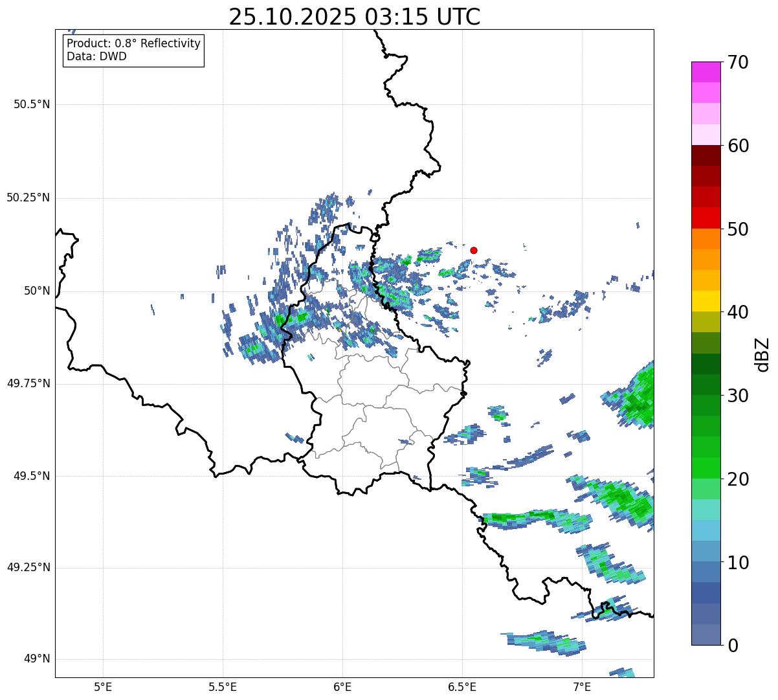Click the colorbar 0 tick label
Viewport: 778px width, 700px height.
(x=733, y=646)
